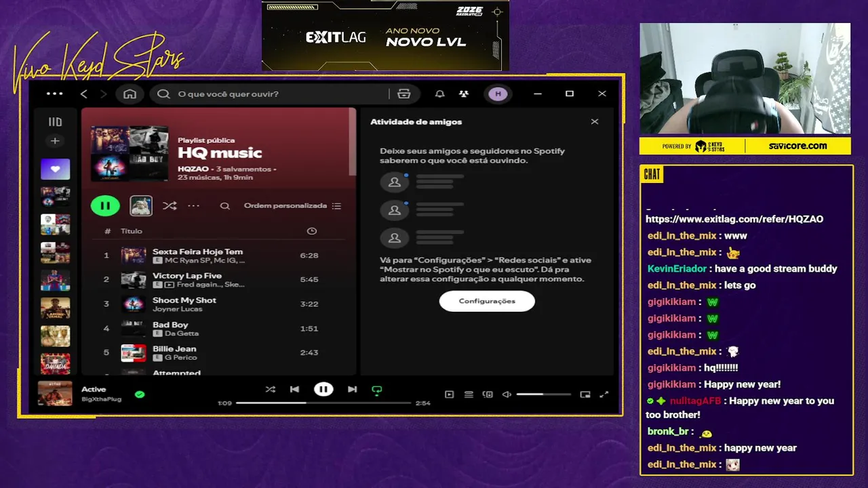Click the playlist scrollbar
The width and height of the screenshot is (868, 488).
coord(352,142)
